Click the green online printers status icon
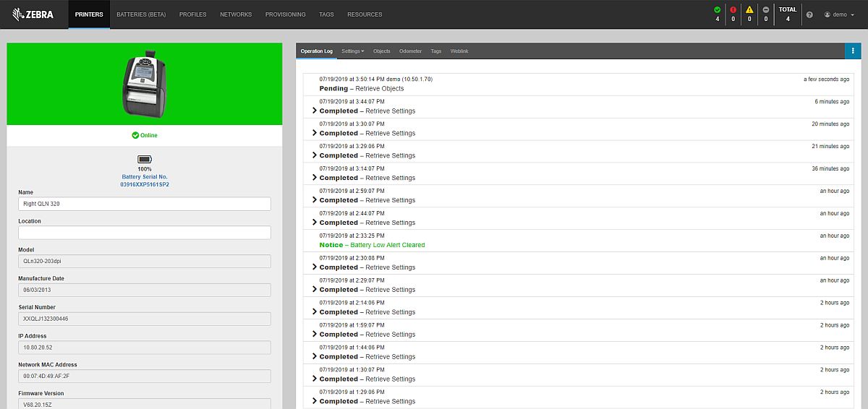The width and height of the screenshot is (868, 409). (x=717, y=10)
